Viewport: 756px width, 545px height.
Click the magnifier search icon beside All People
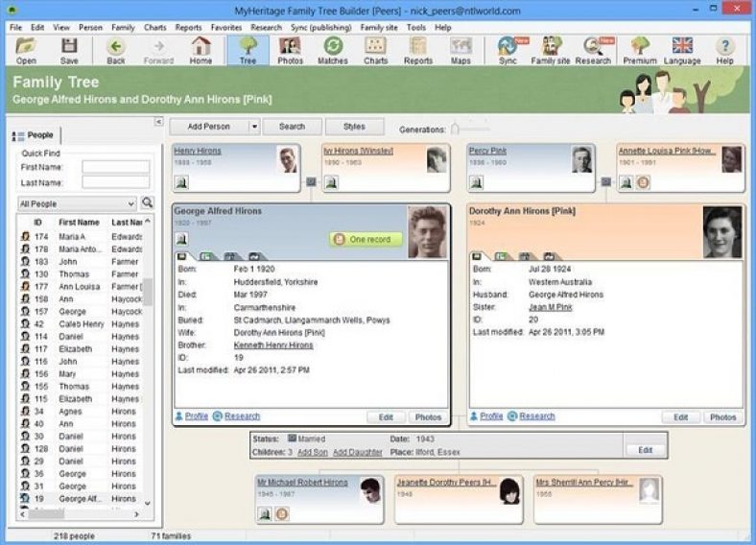[147, 203]
